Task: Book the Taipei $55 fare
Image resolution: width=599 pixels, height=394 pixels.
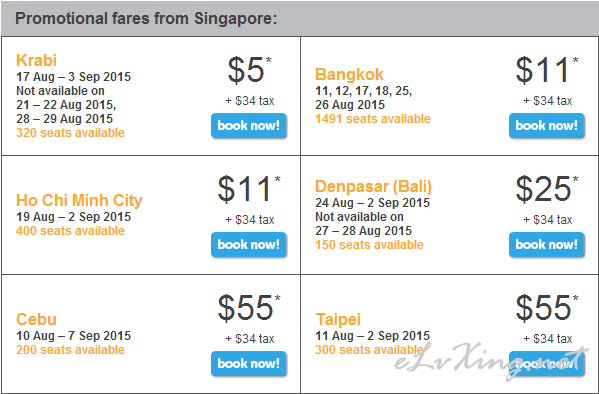Action: 547,363
